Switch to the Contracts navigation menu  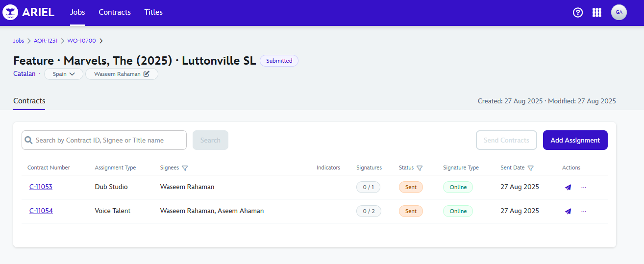pyautogui.click(x=115, y=12)
